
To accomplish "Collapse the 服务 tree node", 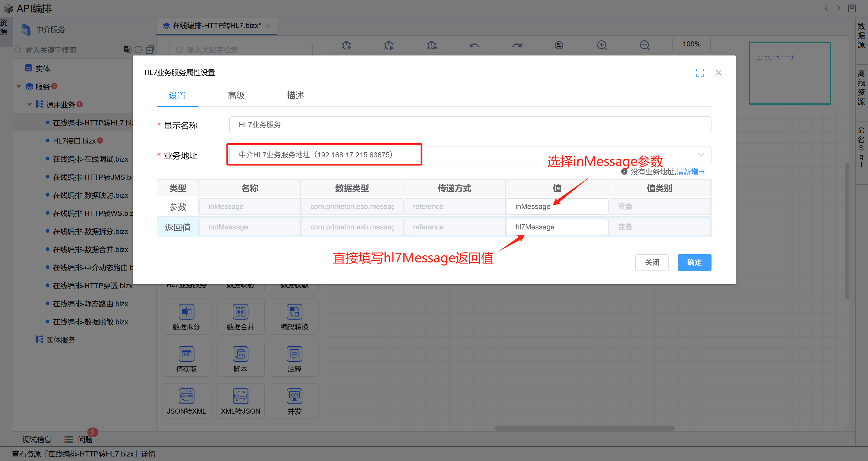I will tap(19, 87).
